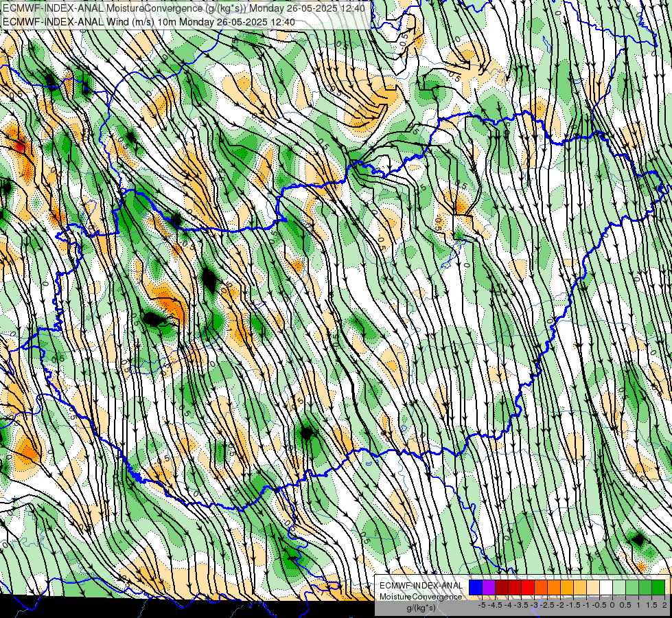Screen dimensions: 672x618
Task: Pick the orange-red swatch between -3 and -2.5
Action: tap(541, 588)
